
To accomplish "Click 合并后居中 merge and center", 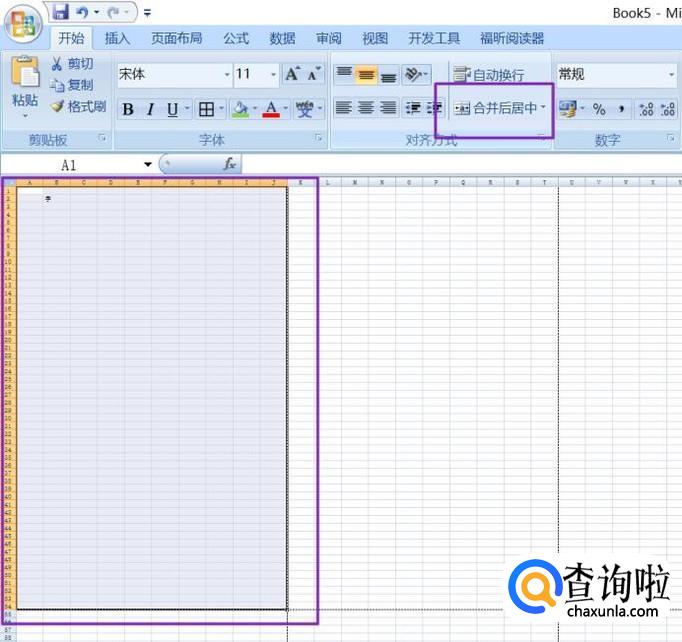I will pyautogui.click(x=495, y=108).
